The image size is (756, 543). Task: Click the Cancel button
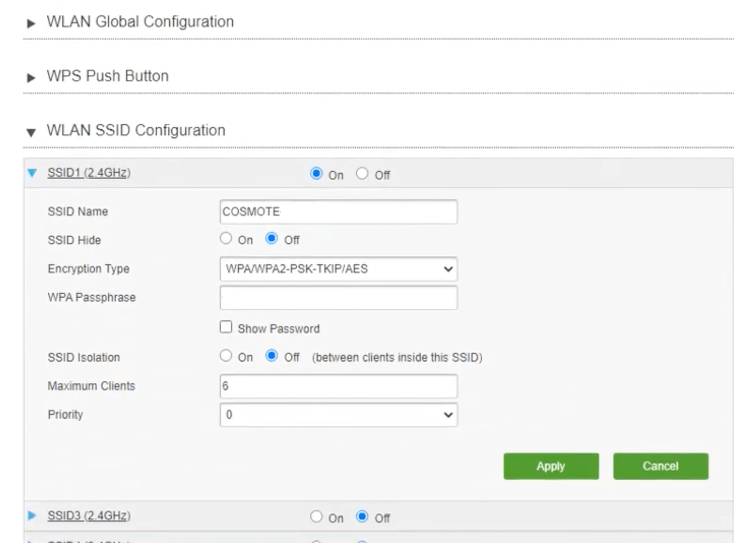660,466
